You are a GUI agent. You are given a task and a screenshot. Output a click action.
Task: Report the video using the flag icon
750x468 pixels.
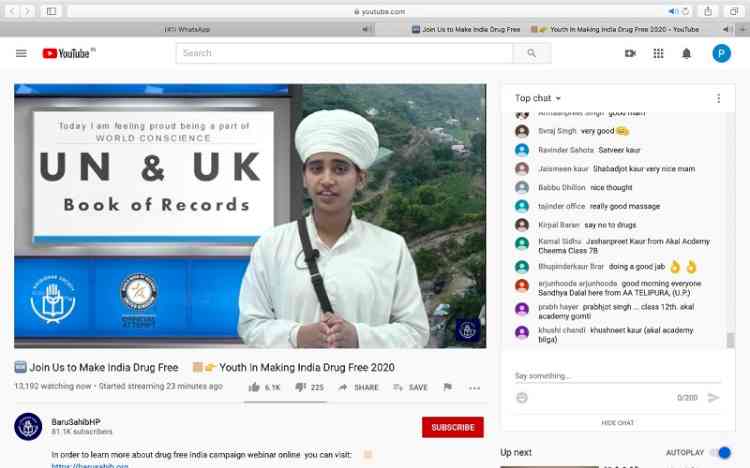point(447,387)
